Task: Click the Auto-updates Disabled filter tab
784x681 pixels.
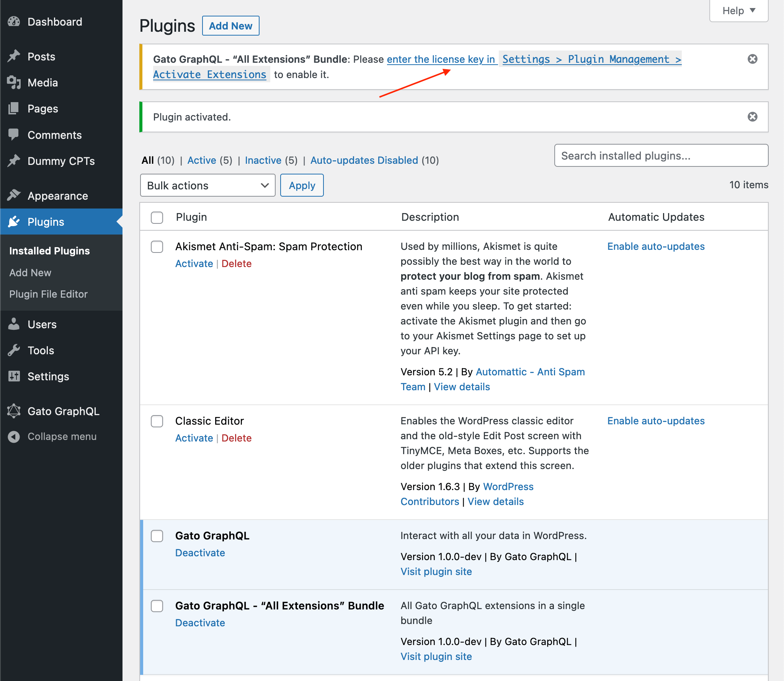Action: coord(365,160)
